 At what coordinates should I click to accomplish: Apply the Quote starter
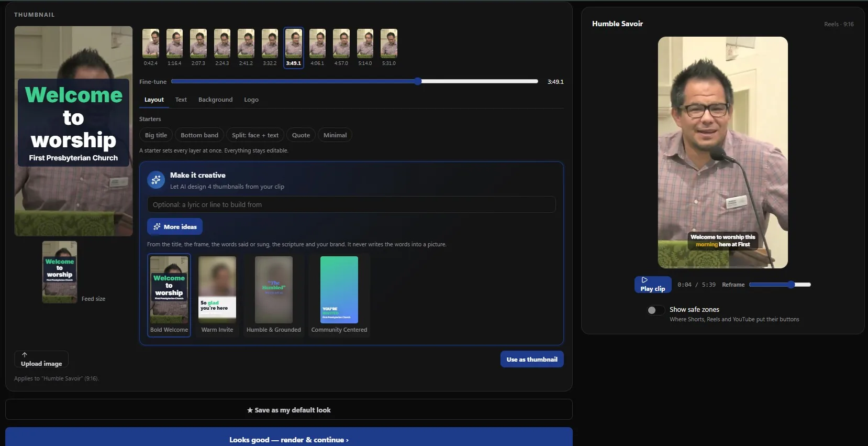pyautogui.click(x=301, y=135)
